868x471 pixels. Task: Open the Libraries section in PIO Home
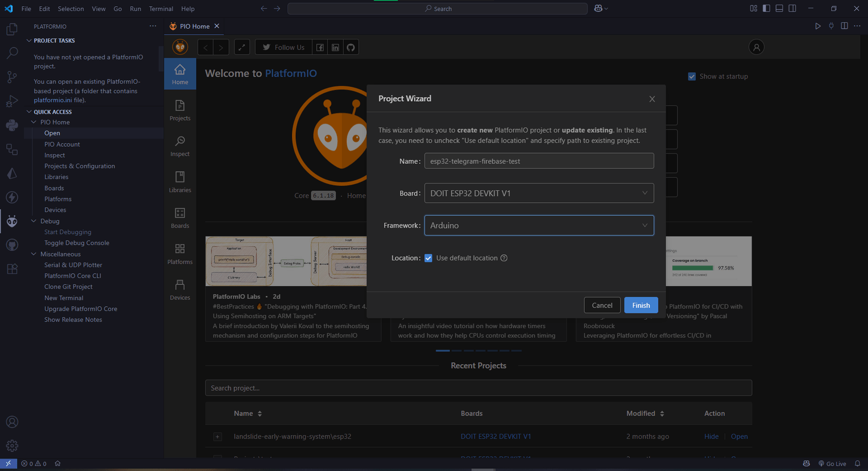(180, 181)
